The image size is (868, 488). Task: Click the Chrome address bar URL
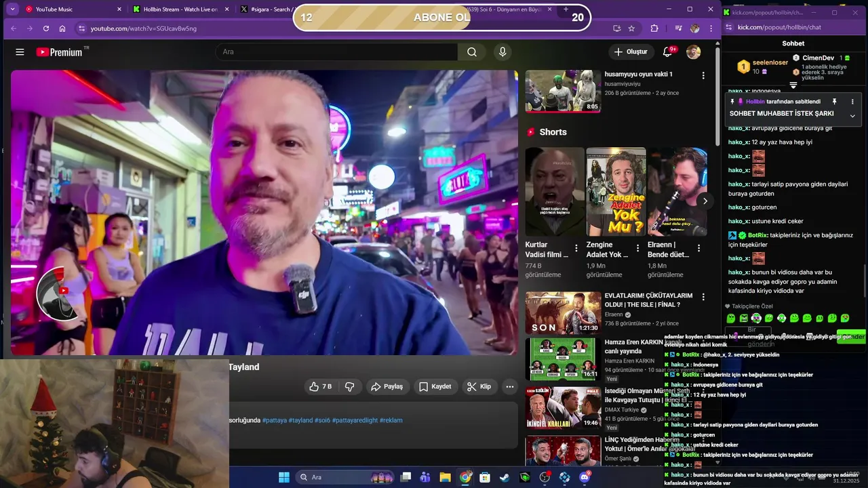[144, 28]
